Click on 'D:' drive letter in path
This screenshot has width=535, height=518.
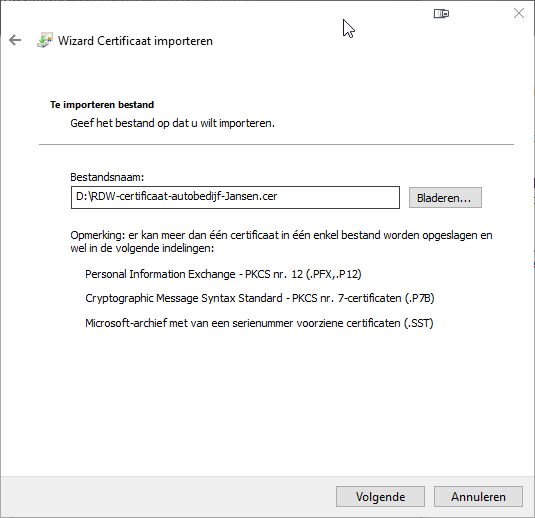(x=82, y=197)
